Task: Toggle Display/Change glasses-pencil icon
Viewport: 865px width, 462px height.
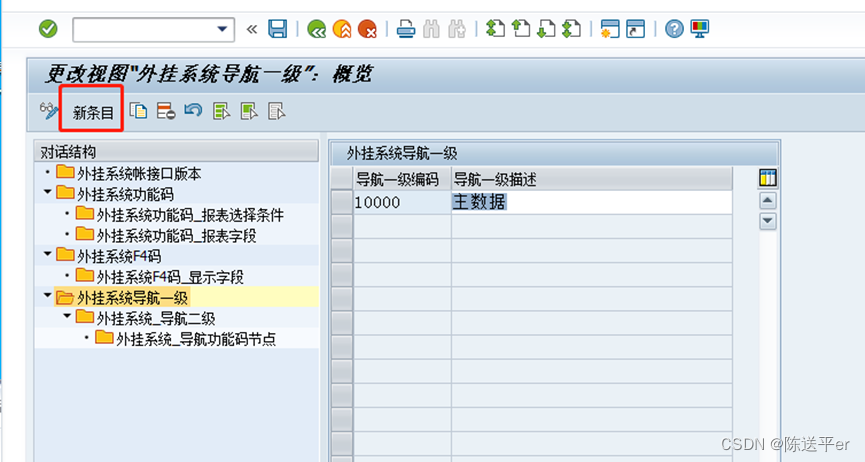Action: (49, 111)
